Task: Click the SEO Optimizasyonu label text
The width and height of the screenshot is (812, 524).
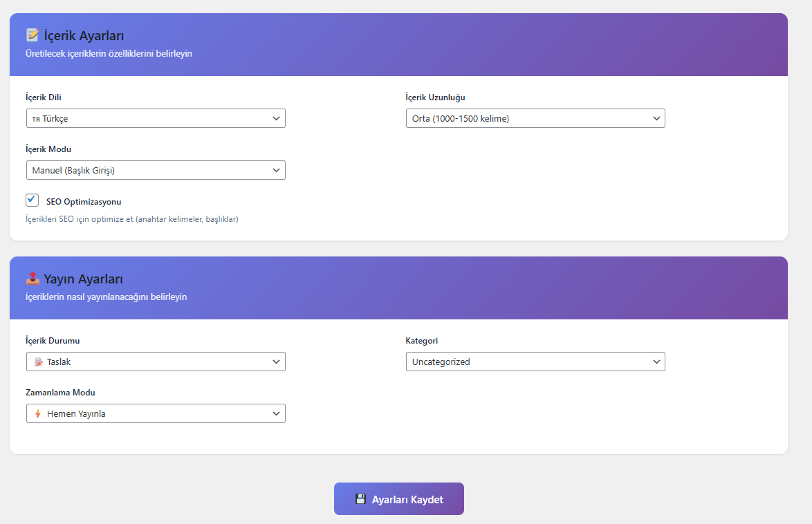Action: tap(84, 202)
